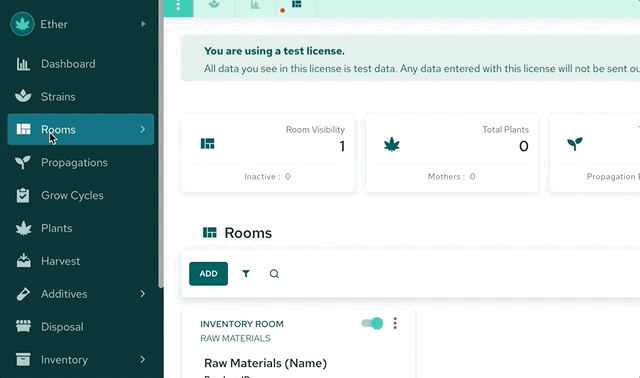Click the ADD room button
Image resolution: width=640 pixels, height=378 pixels.
(x=209, y=273)
